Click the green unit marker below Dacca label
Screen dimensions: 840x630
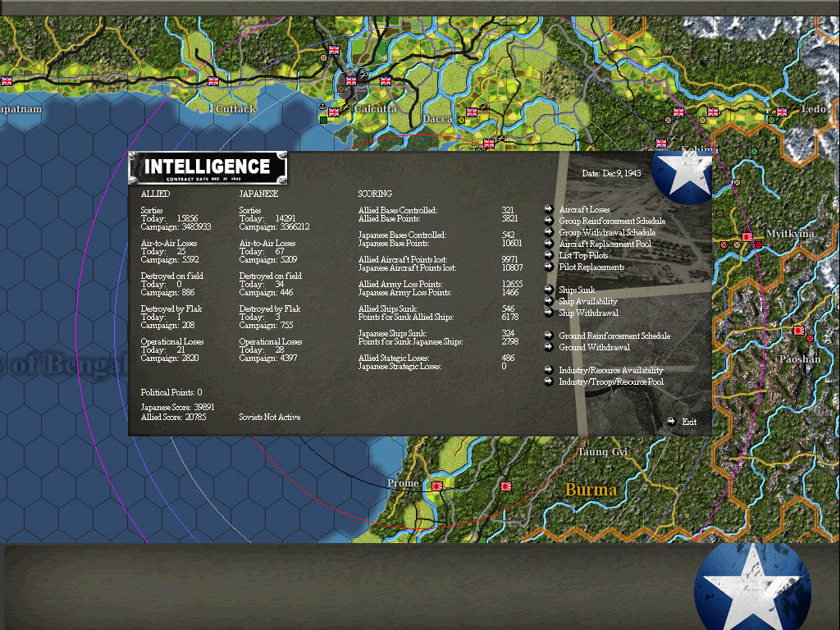[x=461, y=121]
